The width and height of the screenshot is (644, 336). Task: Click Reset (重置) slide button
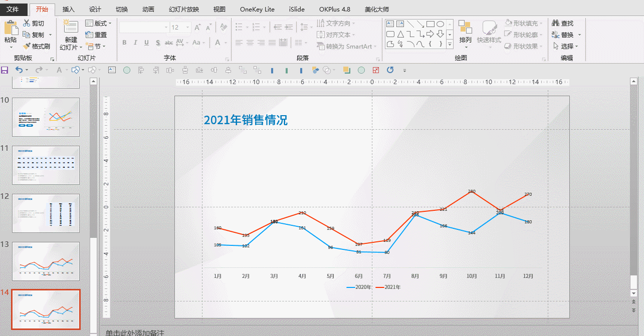[x=96, y=35]
